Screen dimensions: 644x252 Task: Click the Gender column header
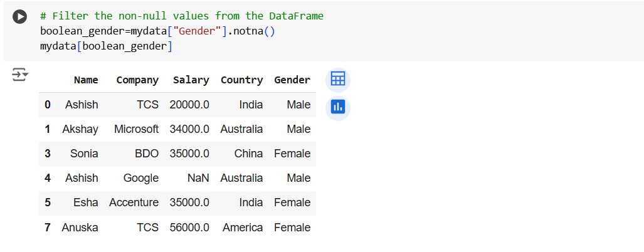(292, 80)
